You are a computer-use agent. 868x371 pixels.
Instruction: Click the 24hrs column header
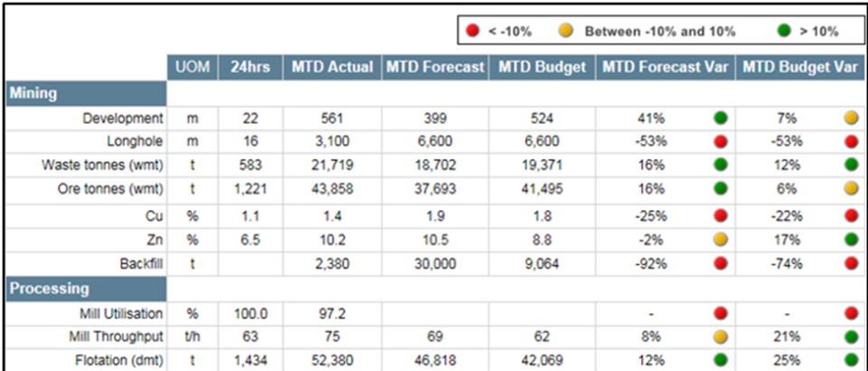coord(250,68)
